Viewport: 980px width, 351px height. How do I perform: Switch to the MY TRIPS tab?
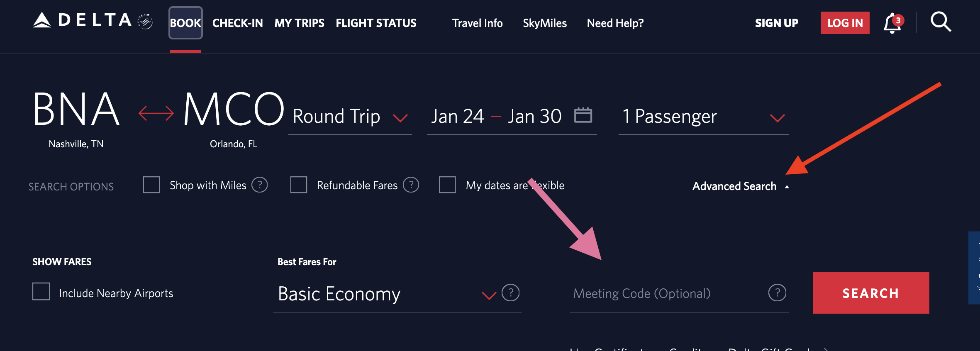tap(300, 23)
